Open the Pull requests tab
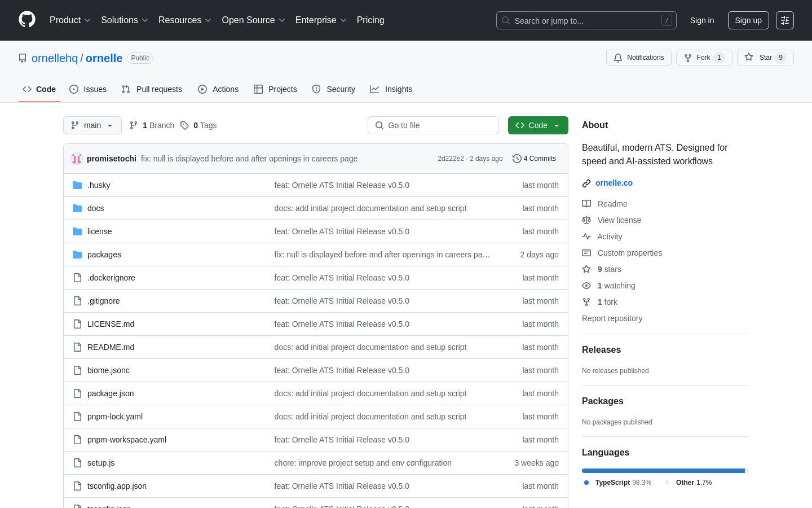The image size is (812, 508). (152, 89)
